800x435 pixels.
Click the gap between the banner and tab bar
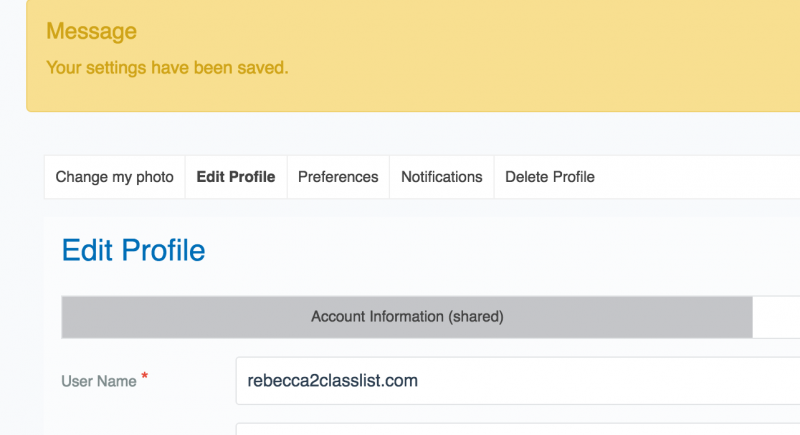[x=408, y=134]
